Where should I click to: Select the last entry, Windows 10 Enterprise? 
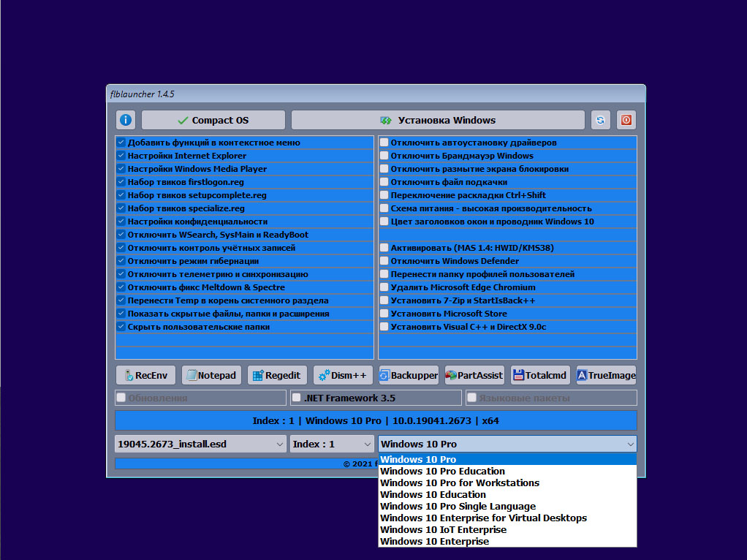tap(507, 542)
